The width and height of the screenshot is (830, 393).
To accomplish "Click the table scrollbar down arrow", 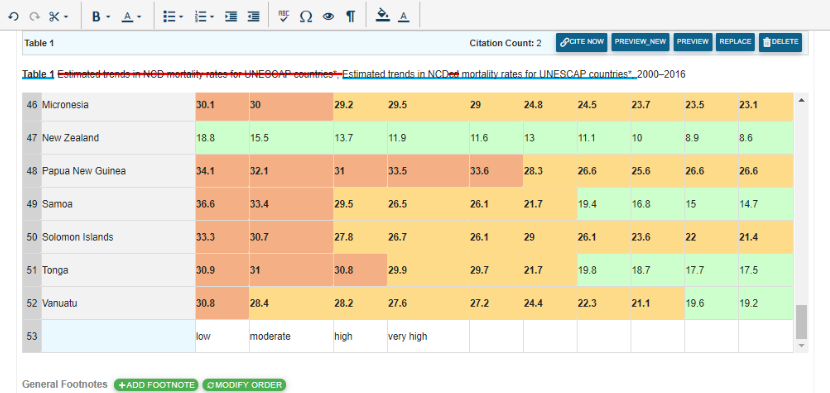I will tap(801, 345).
